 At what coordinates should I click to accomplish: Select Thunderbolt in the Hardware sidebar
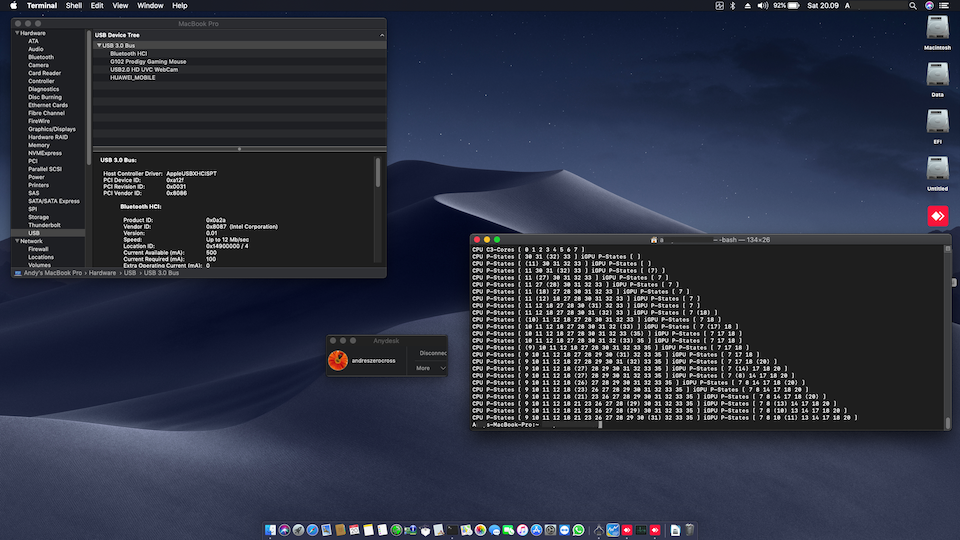42,225
